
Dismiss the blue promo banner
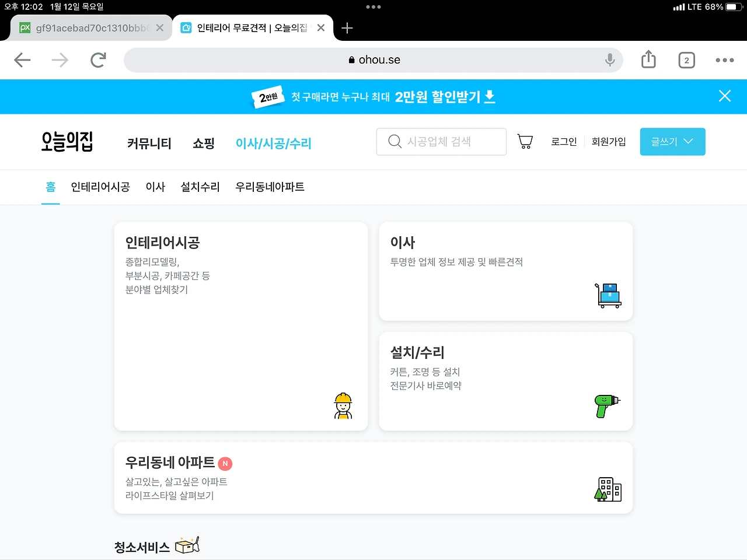coord(725,96)
